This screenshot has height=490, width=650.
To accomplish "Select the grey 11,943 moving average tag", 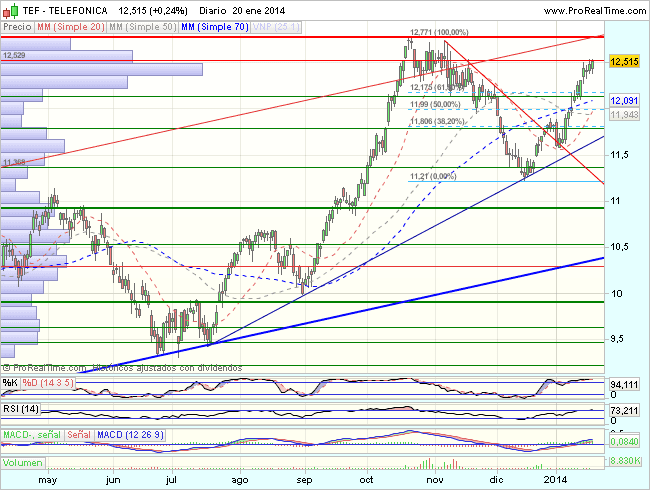I will point(624,114).
